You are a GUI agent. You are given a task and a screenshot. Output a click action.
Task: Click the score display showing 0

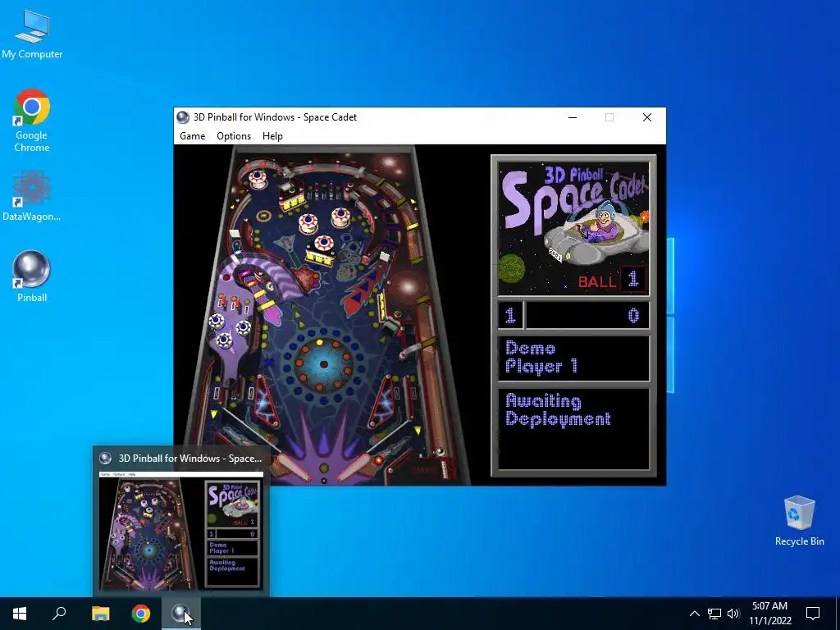coord(587,315)
